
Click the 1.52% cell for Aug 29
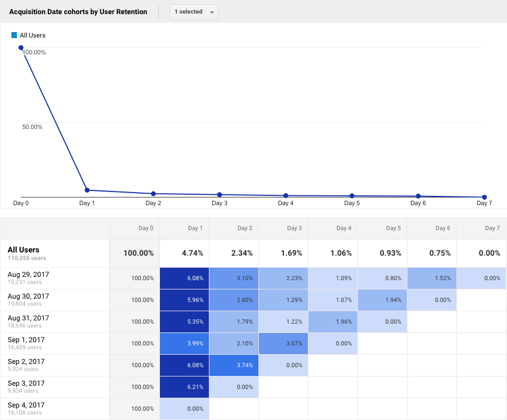point(432,278)
